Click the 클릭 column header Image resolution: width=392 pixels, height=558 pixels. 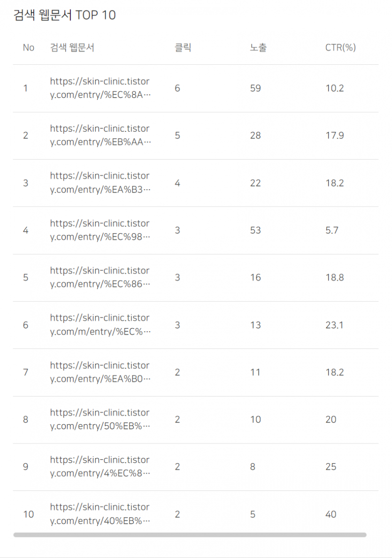tap(183, 47)
